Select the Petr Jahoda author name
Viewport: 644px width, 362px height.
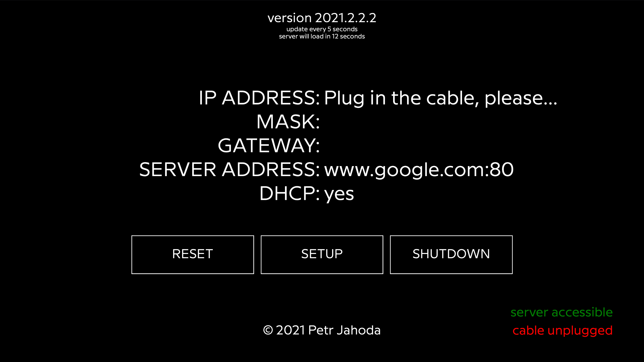pos(344,330)
